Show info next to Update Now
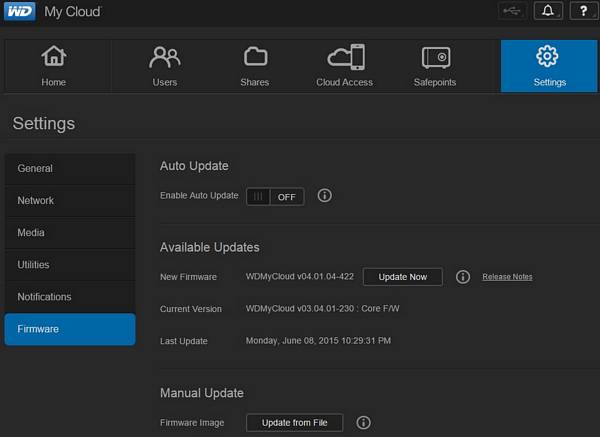The height and width of the screenshot is (437, 600). coord(462,277)
